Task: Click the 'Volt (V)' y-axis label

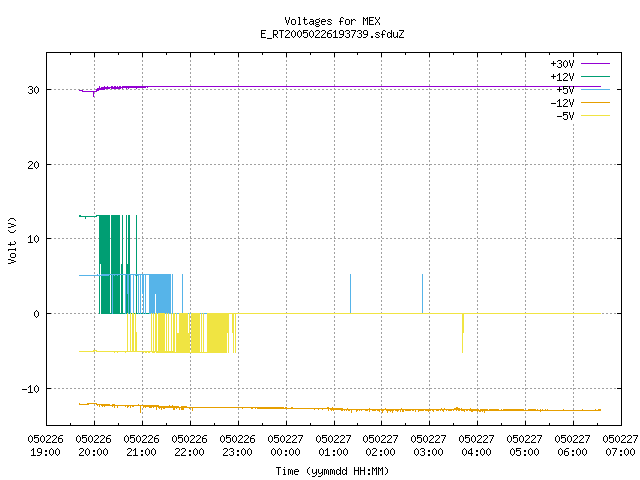Action: point(13,240)
